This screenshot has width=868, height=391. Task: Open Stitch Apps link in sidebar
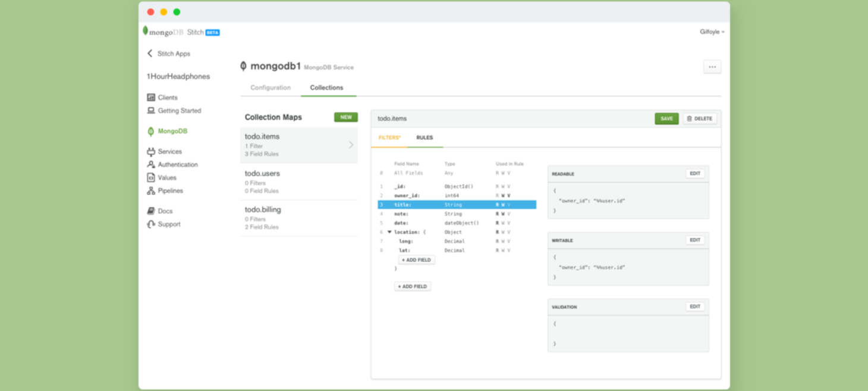[174, 54]
